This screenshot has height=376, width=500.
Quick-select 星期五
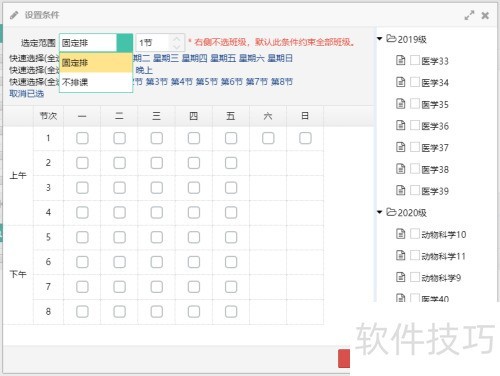(223, 58)
